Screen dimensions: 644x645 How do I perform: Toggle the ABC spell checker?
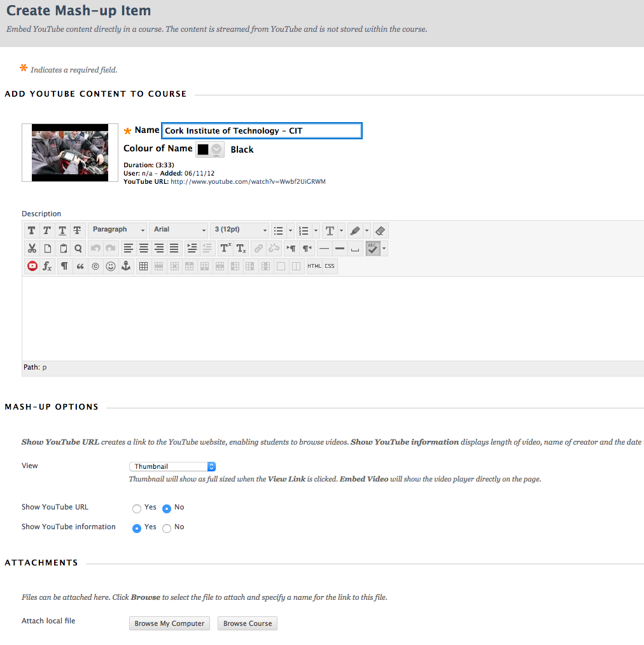click(373, 249)
